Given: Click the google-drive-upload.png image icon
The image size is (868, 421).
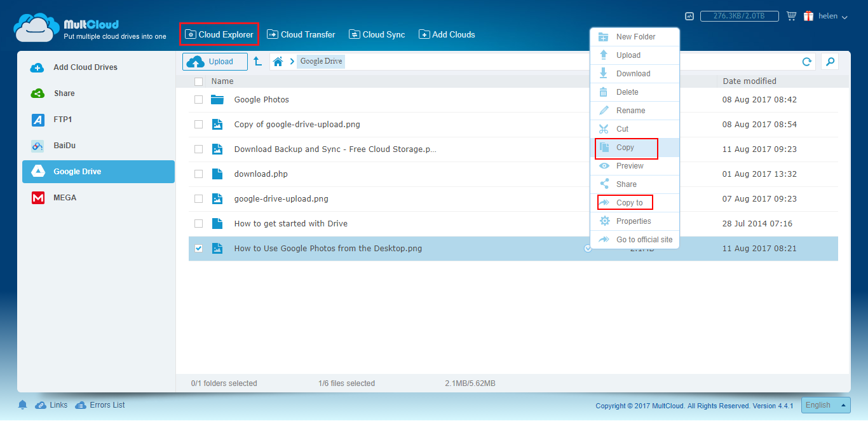Looking at the screenshot, I should coord(217,198).
